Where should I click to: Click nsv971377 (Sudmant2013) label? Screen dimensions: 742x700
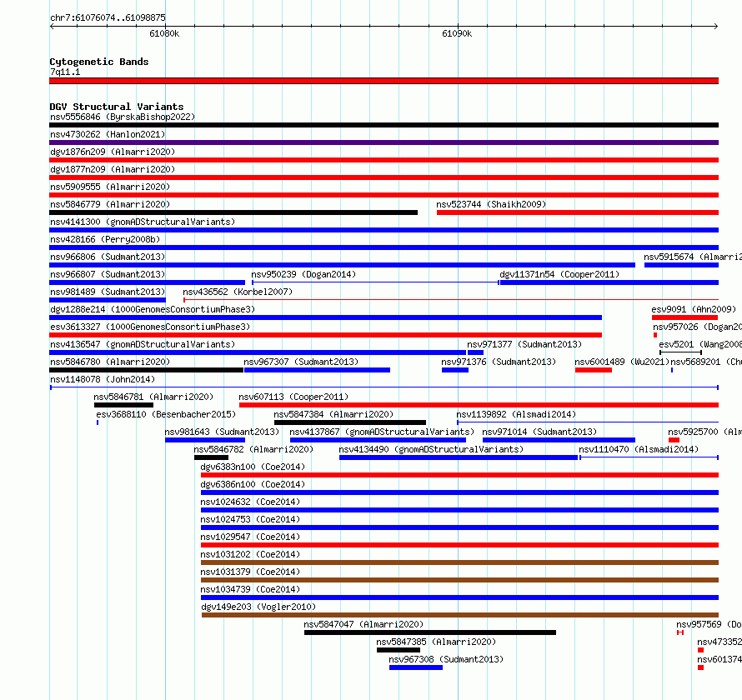pyautogui.click(x=524, y=344)
